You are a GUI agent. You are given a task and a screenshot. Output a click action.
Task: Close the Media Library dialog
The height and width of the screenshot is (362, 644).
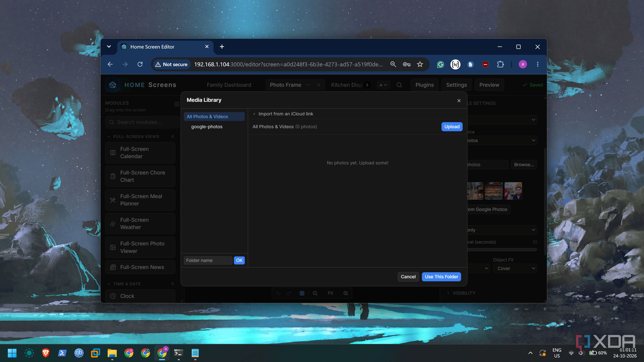coord(459,101)
